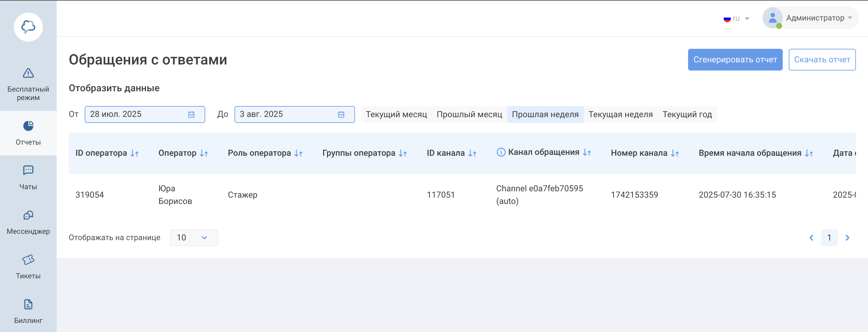This screenshot has height=332, width=868.
Task: Click the Стажер role cell
Action: click(243, 195)
